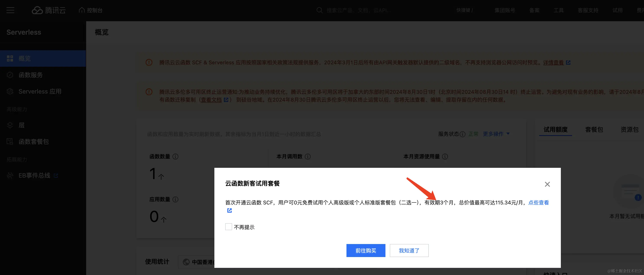Click the 控制台 link in the header
The height and width of the screenshot is (275, 644).
[x=94, y=10]
